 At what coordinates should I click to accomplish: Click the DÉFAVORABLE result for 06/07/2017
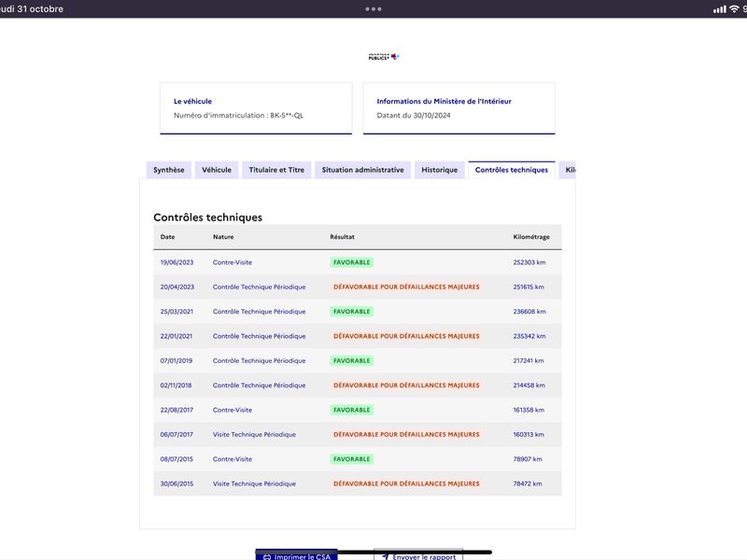406,435
